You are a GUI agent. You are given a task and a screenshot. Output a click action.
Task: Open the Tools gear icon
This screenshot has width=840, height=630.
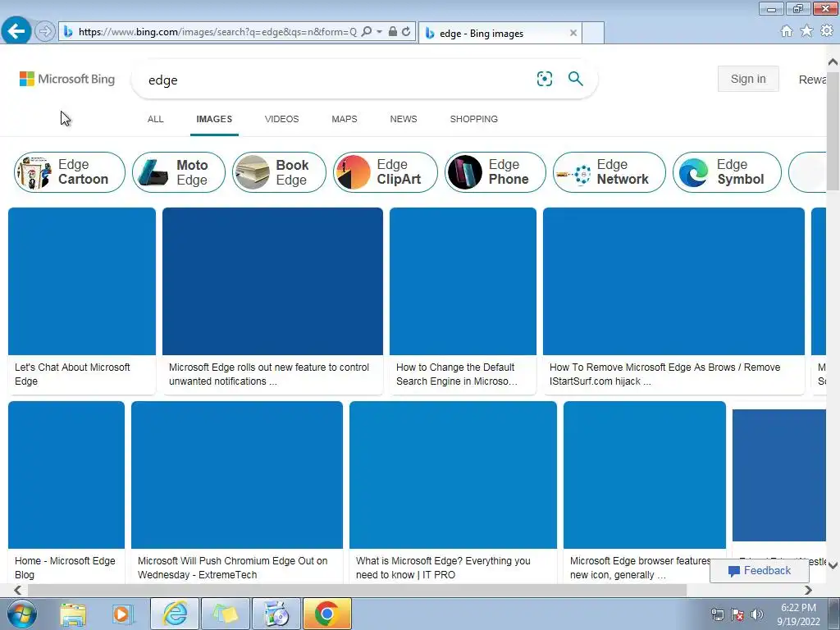[x=827, y=31]
